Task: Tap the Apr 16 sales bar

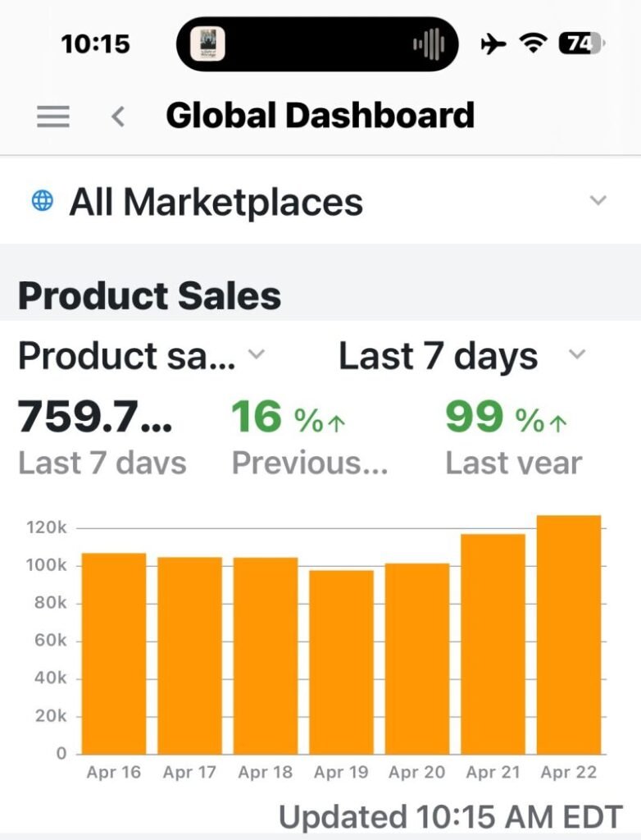Action: [114, 653]
